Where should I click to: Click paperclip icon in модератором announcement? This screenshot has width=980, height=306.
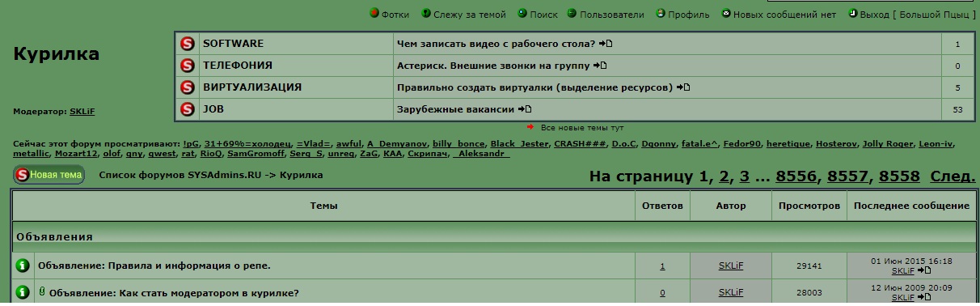point(42,291)
